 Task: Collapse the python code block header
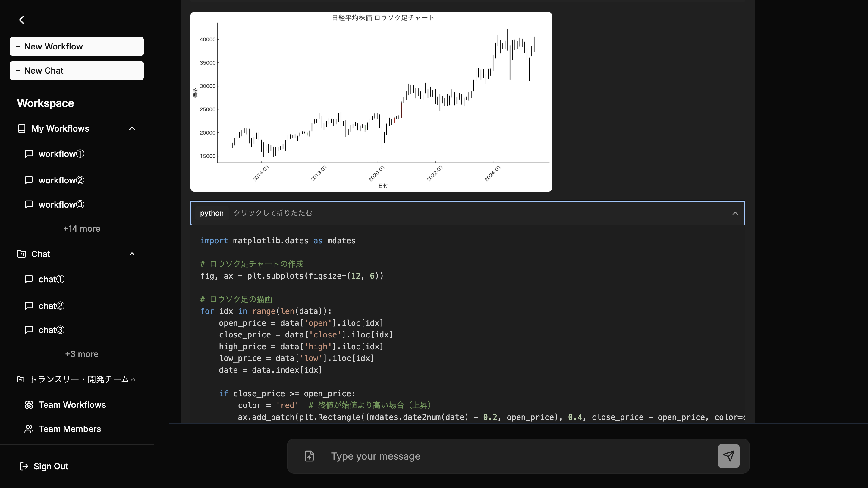click(x=467, y=213)
